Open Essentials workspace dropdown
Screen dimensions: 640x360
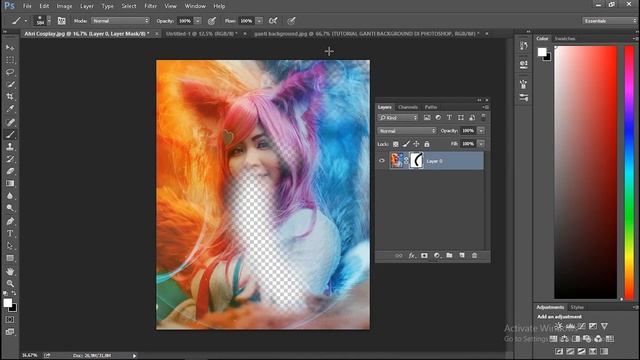click(609, 21)
